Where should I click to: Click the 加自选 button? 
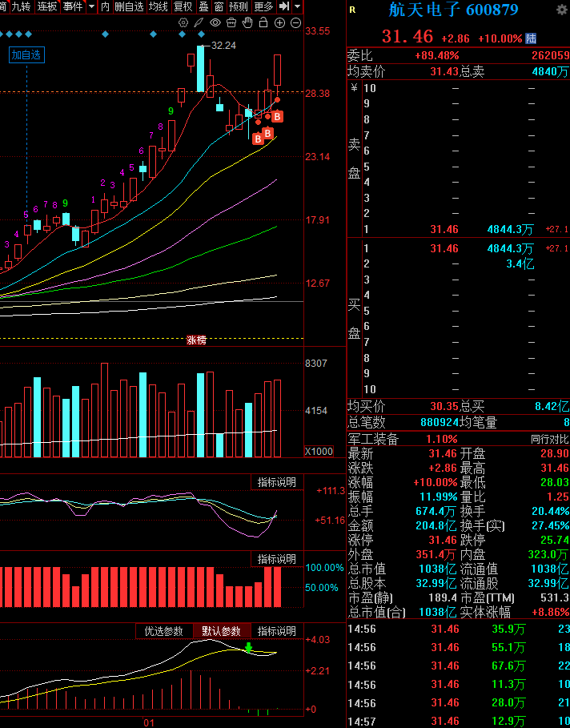[26, 54]
